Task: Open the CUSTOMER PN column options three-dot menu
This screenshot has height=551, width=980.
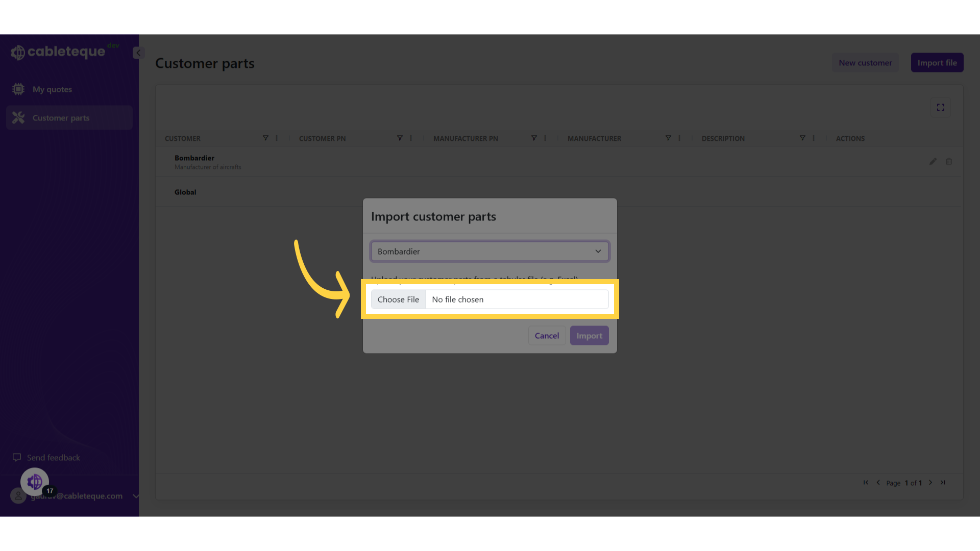Action: coord(411,138)
